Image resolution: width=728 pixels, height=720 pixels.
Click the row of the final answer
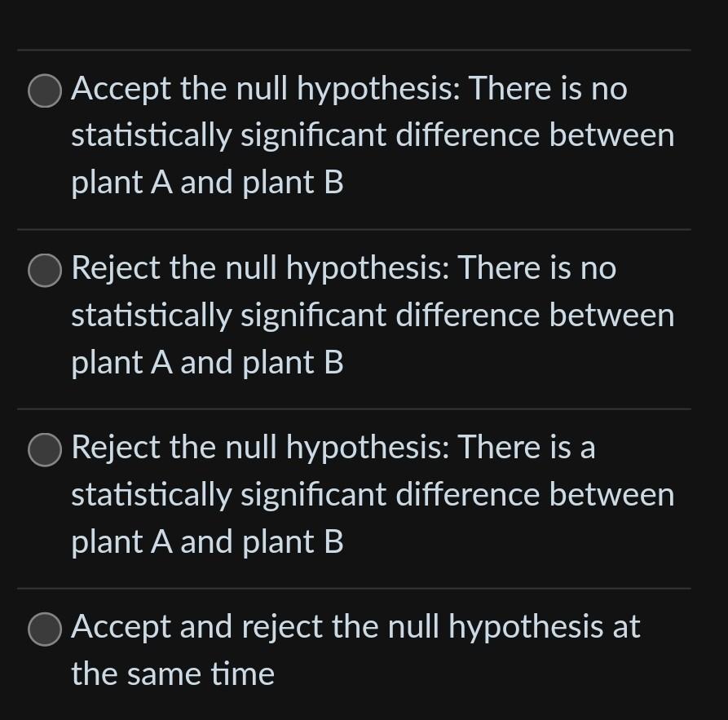point(364,650)
